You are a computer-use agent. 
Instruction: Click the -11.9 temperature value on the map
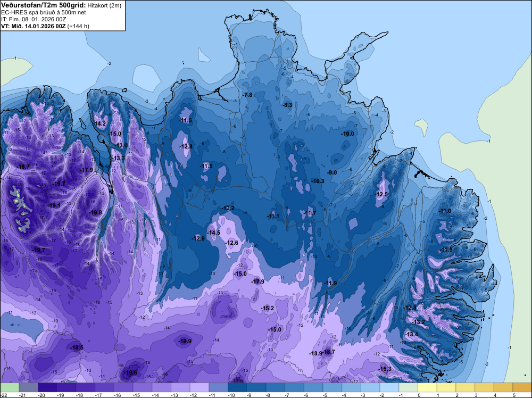click(330, 283)
